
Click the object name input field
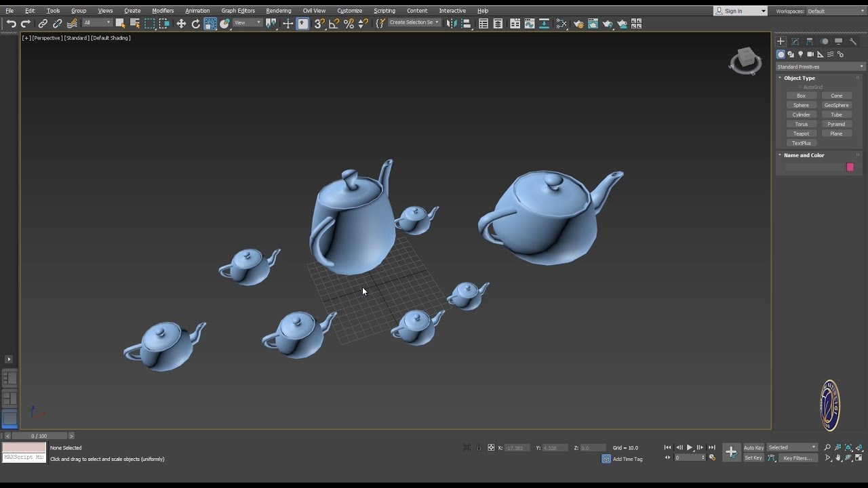[x=814, y=167]
